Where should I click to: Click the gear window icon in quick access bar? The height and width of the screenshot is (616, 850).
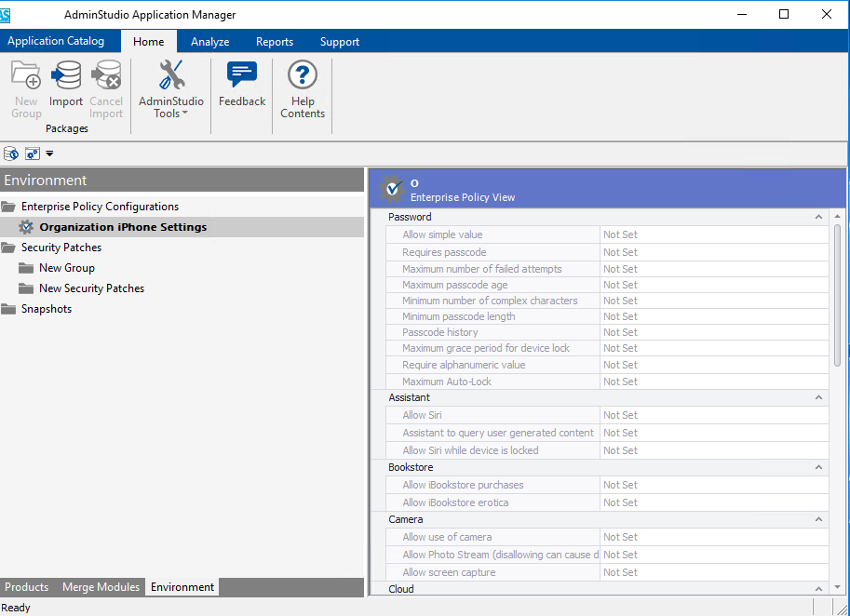tap(32, 154)
